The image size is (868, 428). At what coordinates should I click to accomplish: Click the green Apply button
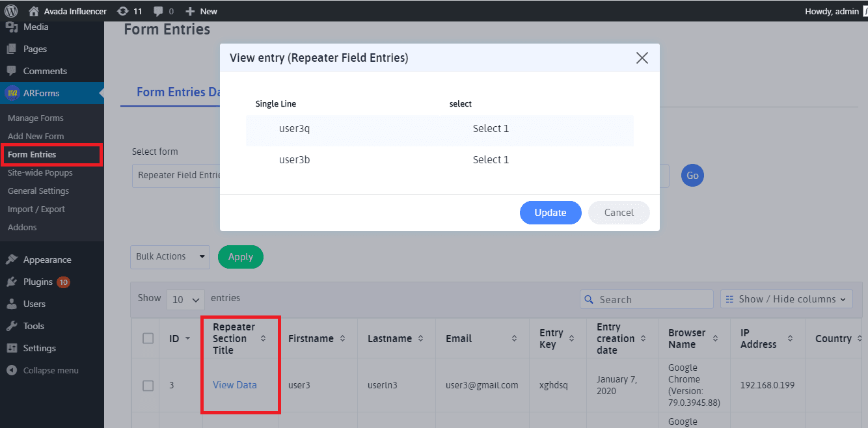pyautogui.click(x=241, y=257)
